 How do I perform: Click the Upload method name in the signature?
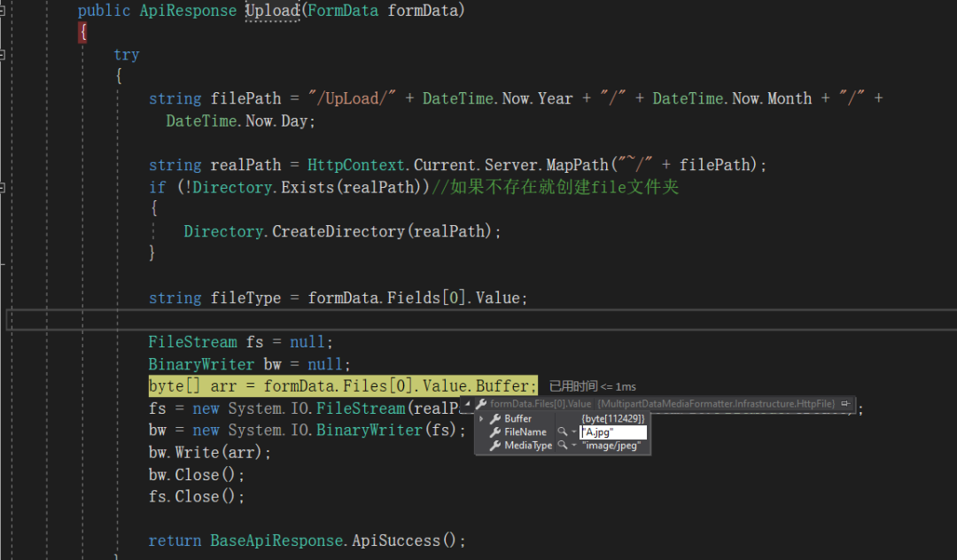[272, 11]
